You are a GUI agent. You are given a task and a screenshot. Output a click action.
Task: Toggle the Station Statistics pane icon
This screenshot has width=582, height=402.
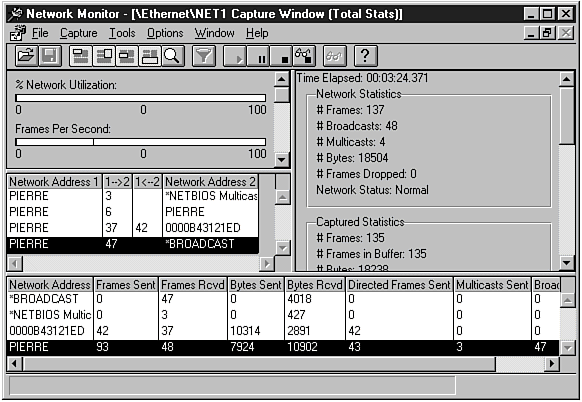click(150, 56)
